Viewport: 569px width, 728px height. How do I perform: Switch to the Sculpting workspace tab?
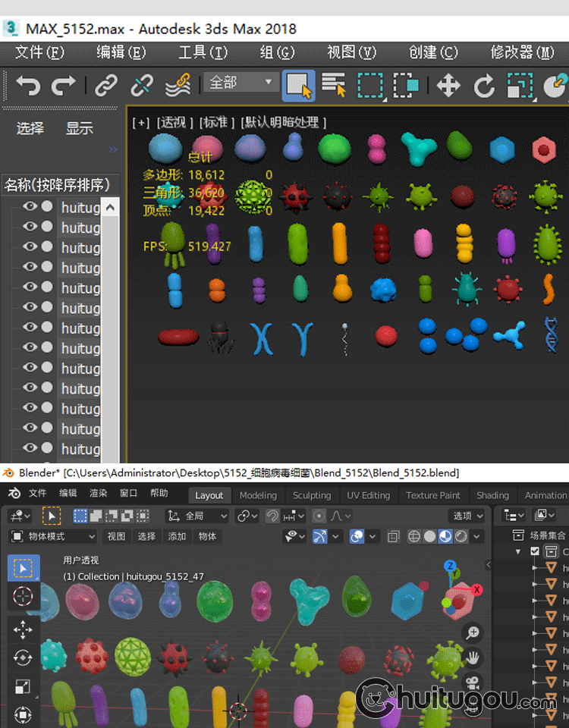312,495
